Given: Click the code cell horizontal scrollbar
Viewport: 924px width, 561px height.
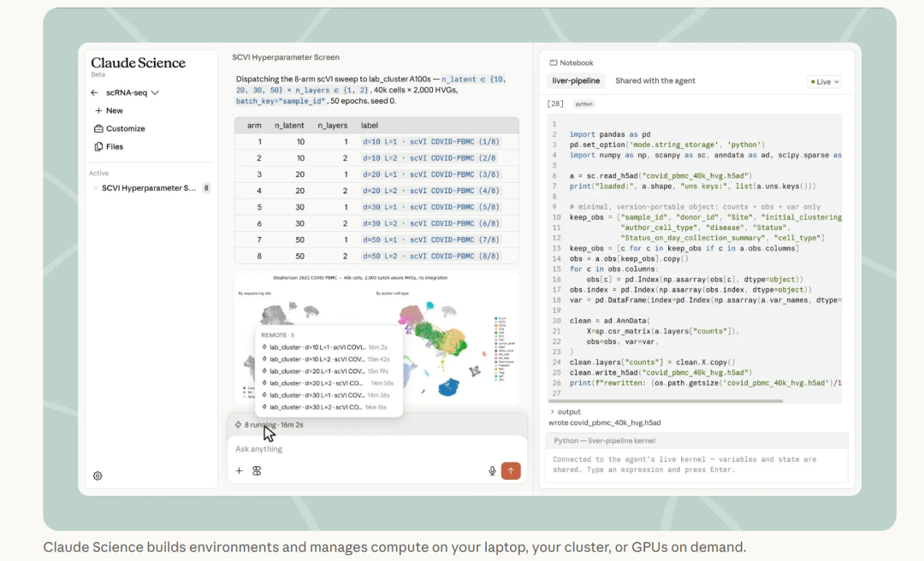Looking at the screenshot, I should point(666,401).
